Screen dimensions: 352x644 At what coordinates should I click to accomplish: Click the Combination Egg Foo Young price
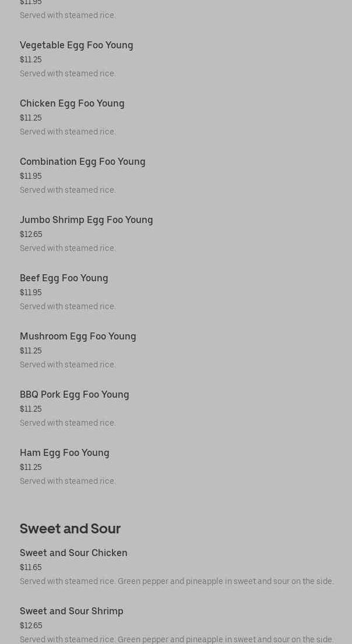pos(31,176)
